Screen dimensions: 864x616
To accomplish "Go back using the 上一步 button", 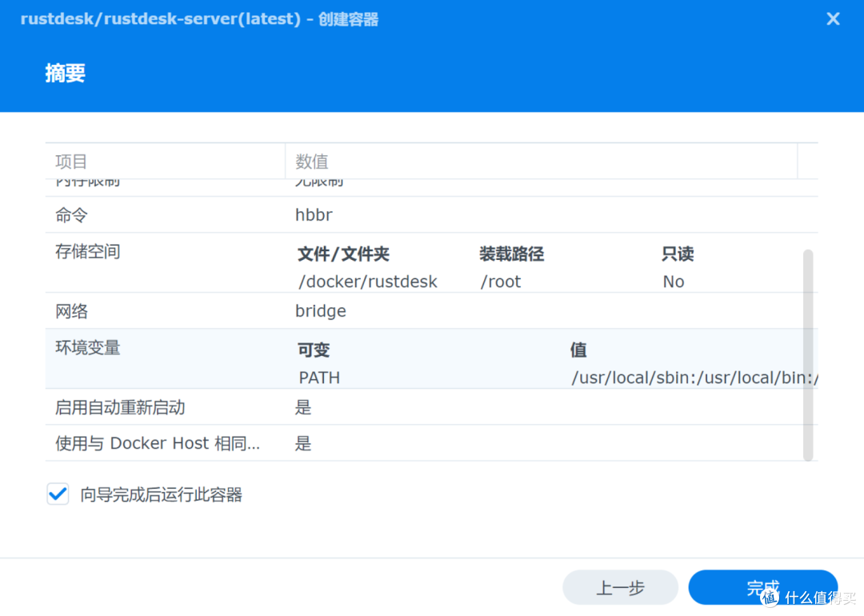I will (620, 587).
